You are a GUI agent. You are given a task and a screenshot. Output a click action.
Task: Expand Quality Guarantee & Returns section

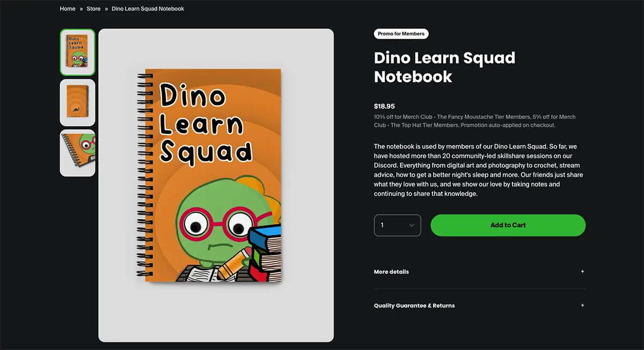pos(414,306)
